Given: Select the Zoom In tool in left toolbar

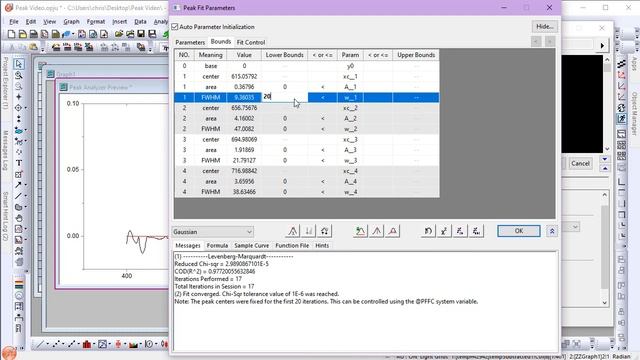Looking at the screenshot, I should (x=19, y=75).
